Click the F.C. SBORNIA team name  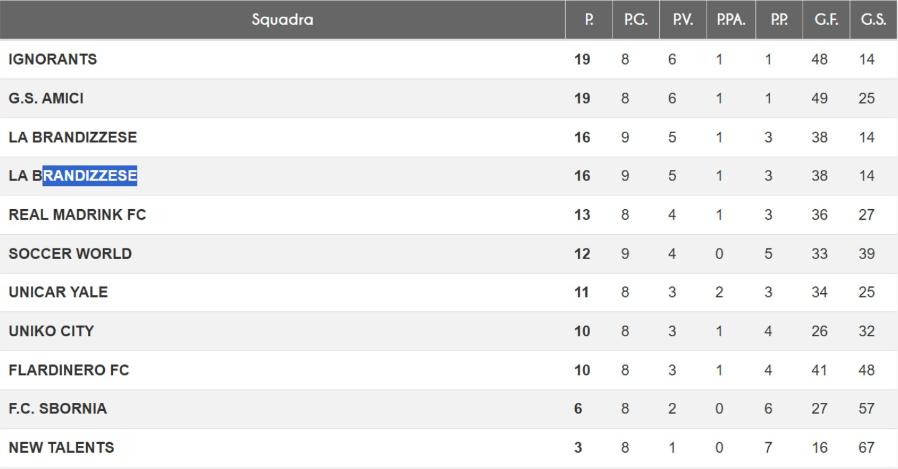click(58, 409)
